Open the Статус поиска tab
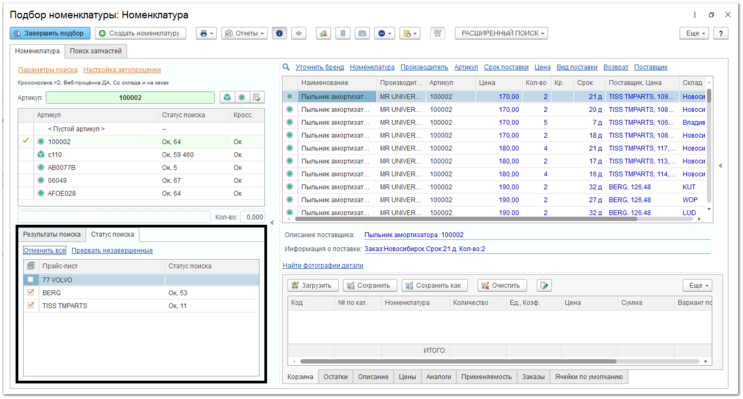This screenshot has width=743, height=399. coord(112,234)
